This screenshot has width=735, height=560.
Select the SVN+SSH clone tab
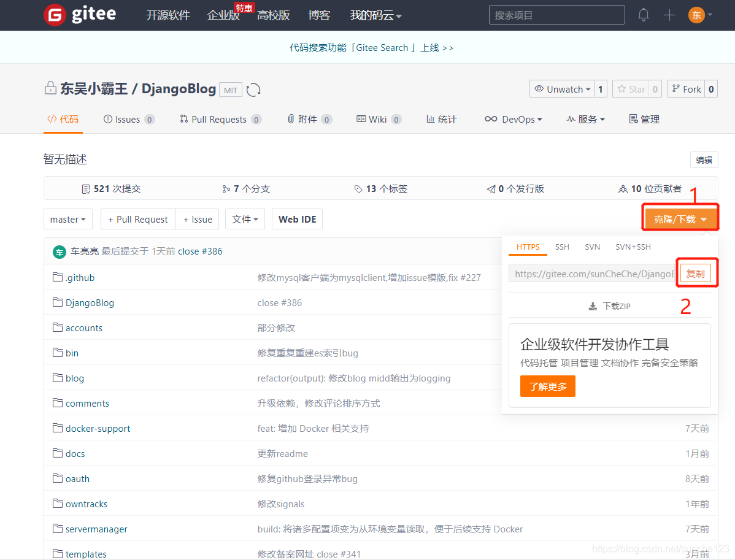(633, 247)
